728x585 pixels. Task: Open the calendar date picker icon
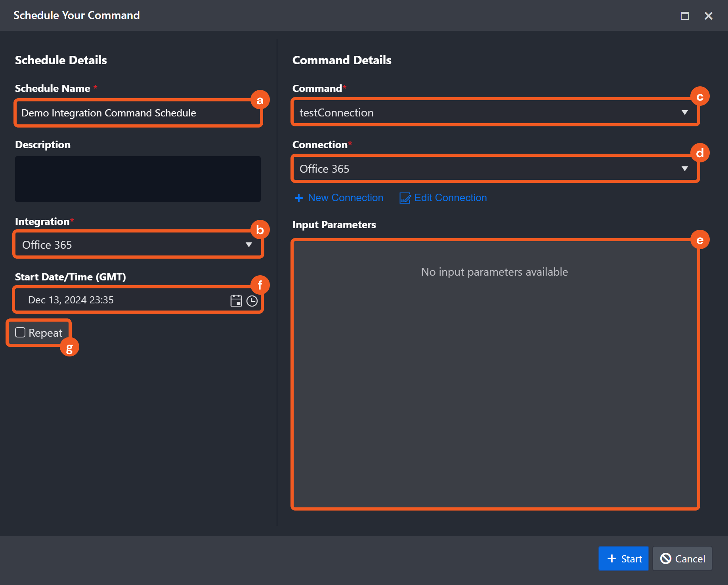tap(236, 301)
